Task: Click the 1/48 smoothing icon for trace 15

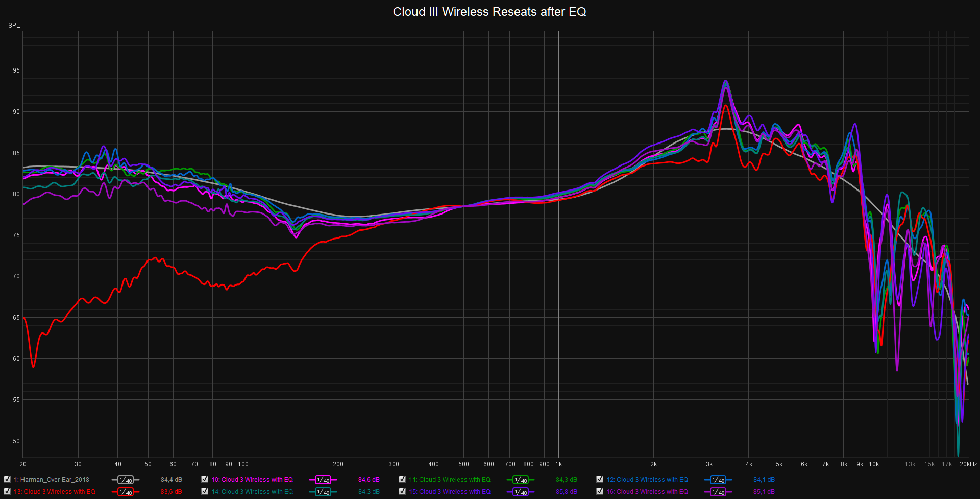Action: [x=521, y=492]
